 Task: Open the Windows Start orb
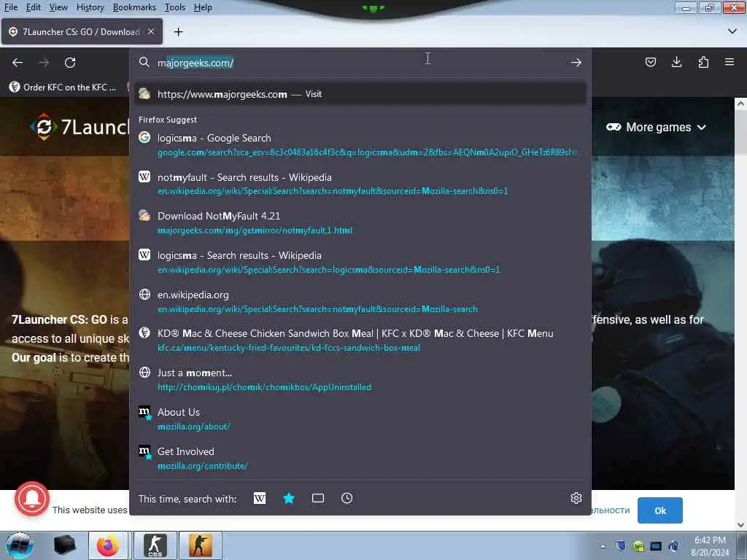[x=20, y=545]
